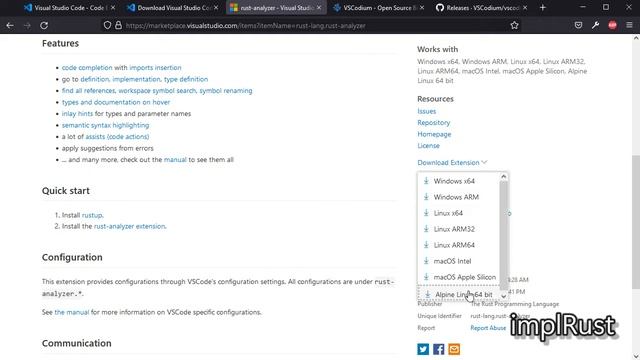Open the Issues resource link
Image resolution: width=640 pixels, height=360 pixels.
(427, 111)
